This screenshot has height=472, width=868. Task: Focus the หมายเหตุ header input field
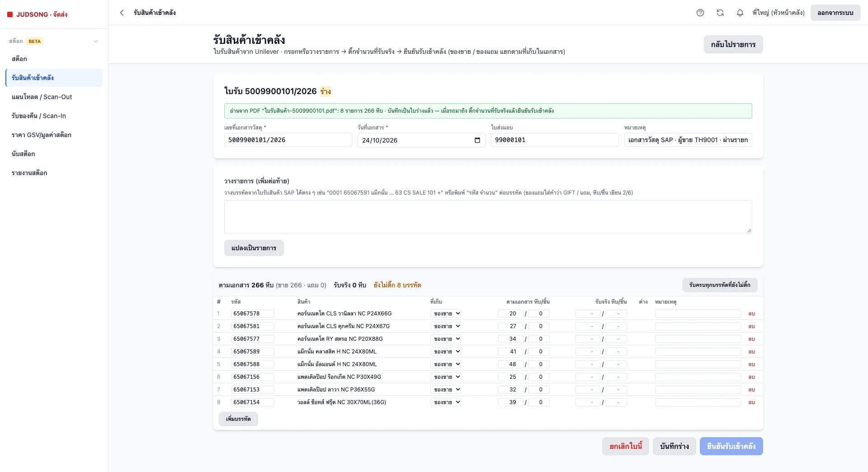click(688, 140)
